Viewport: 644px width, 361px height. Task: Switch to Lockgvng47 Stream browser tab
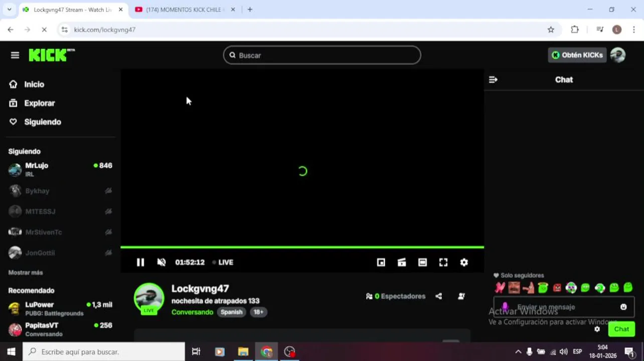[x=73, y=10]
